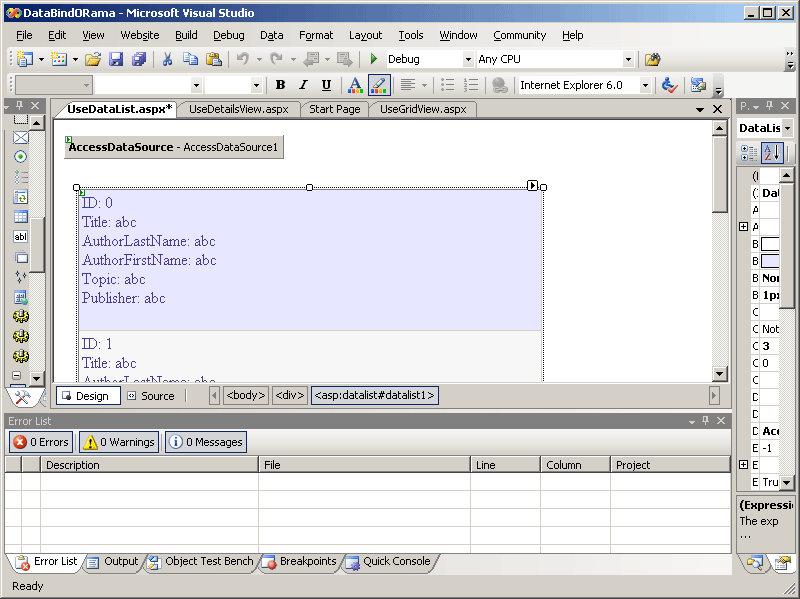The width and height of the screenshot is (800, 599).
Task: Select the <body> tag navigator button
Action: pos(245,396)
